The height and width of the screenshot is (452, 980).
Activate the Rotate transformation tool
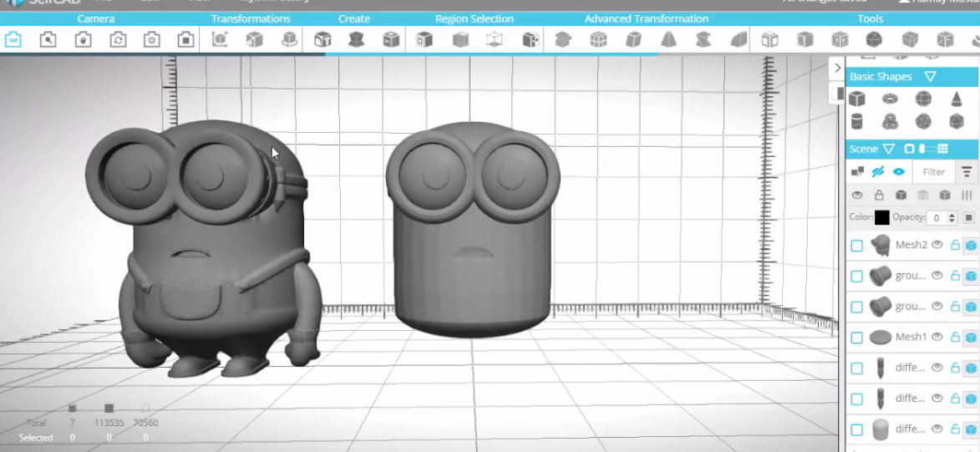[289, 40]
